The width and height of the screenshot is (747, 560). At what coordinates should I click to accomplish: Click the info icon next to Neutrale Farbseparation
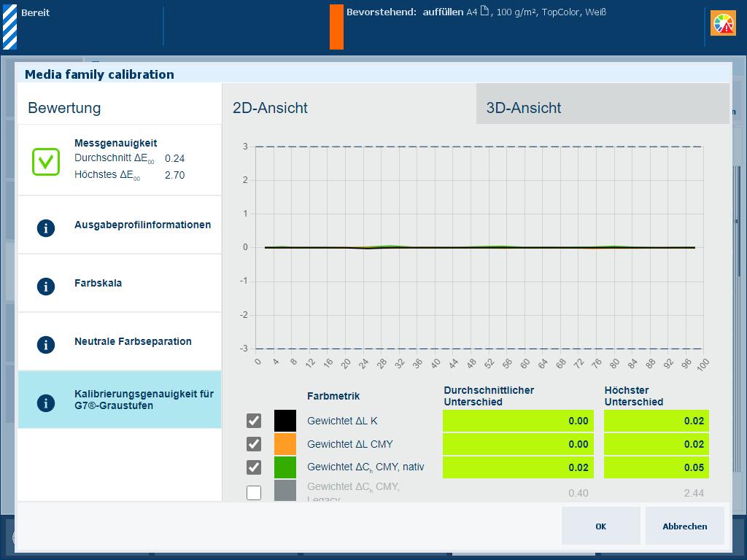[x=46, y=345]
